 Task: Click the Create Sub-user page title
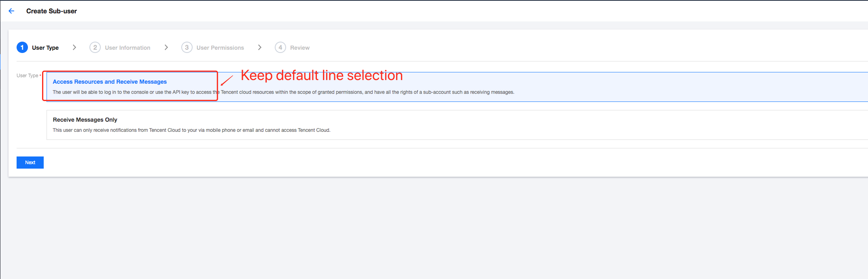(x=51, y=11)
